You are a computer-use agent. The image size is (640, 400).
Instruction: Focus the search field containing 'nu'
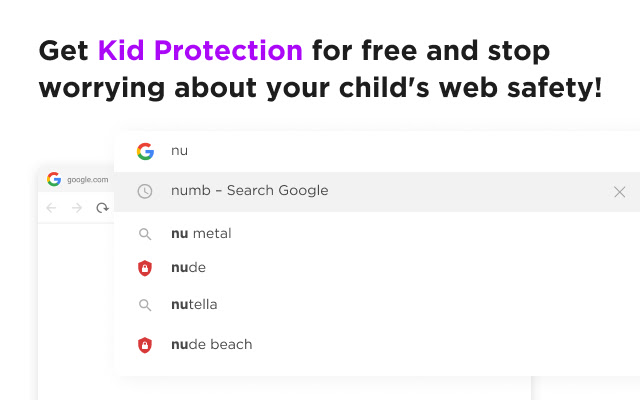tap(377, 151)
